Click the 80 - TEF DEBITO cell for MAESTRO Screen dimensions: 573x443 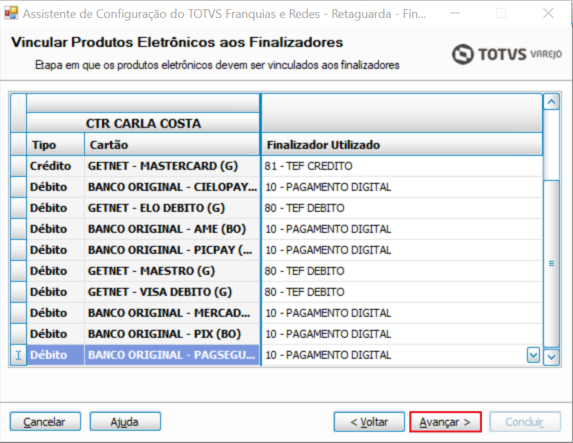click(402, 271)
